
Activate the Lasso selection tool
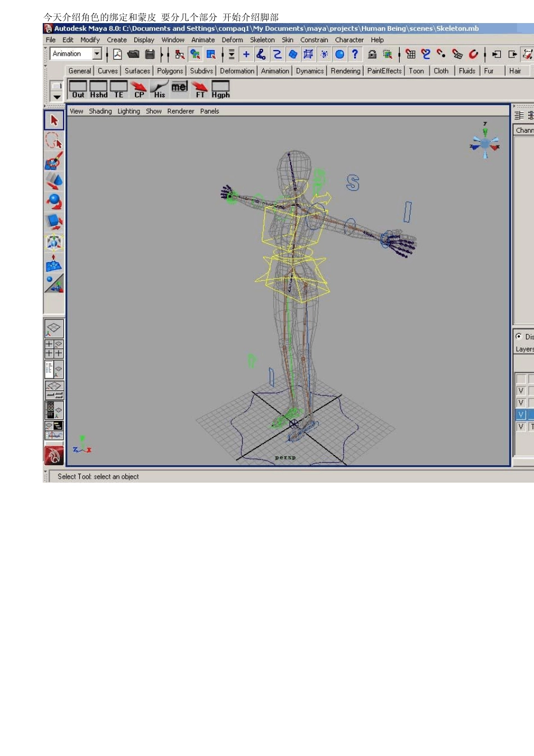click(54, 141)
